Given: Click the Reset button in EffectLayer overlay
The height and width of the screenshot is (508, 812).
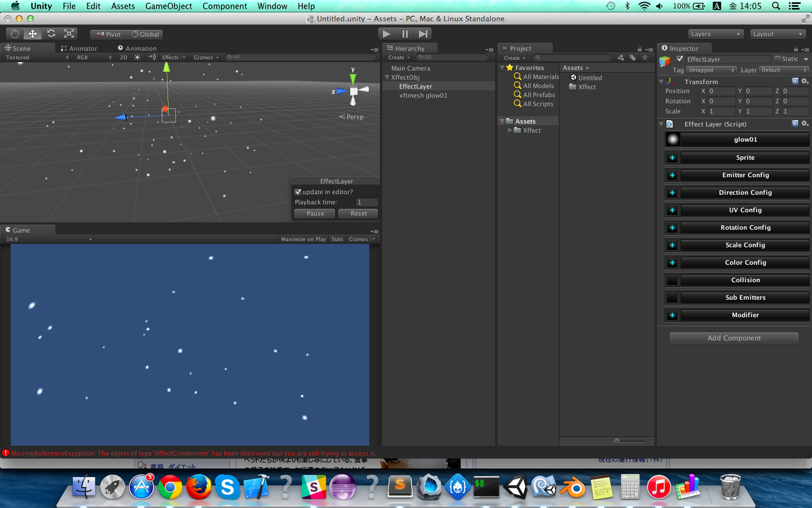Looking at the screenshot, I should pyautogui.click(x=359, y=213).
